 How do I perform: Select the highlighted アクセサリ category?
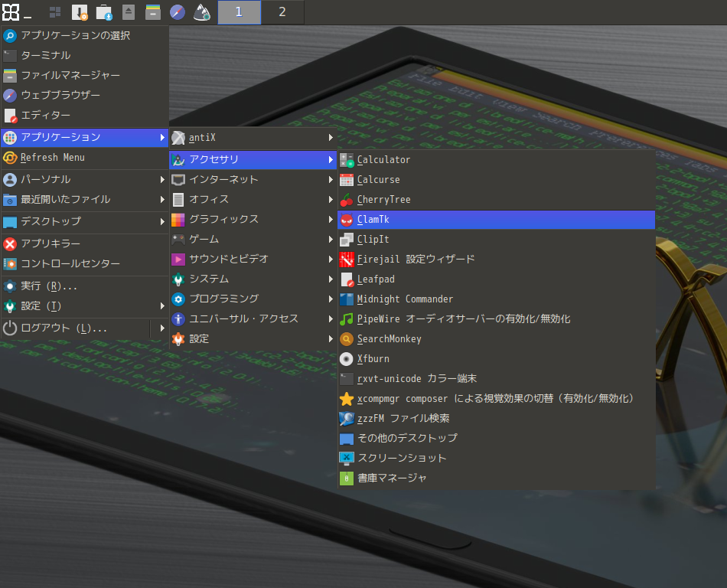pyautogui.click(x=253, y=159)
